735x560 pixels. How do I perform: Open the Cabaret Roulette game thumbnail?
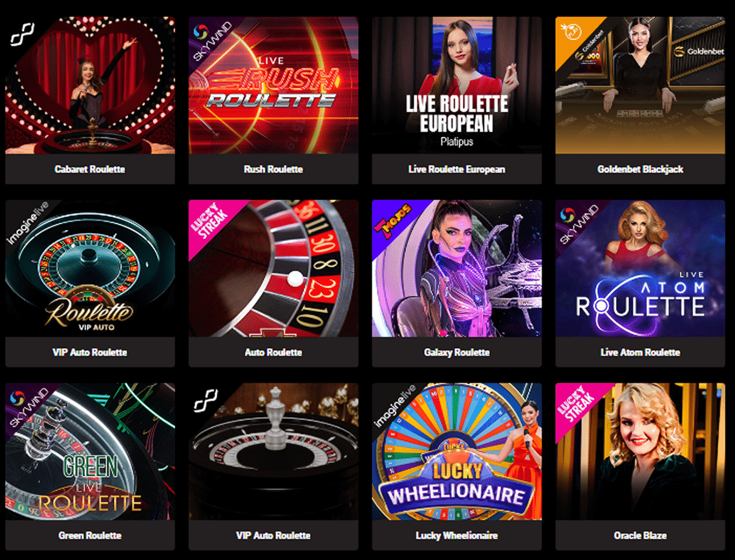tap(90, 85)
